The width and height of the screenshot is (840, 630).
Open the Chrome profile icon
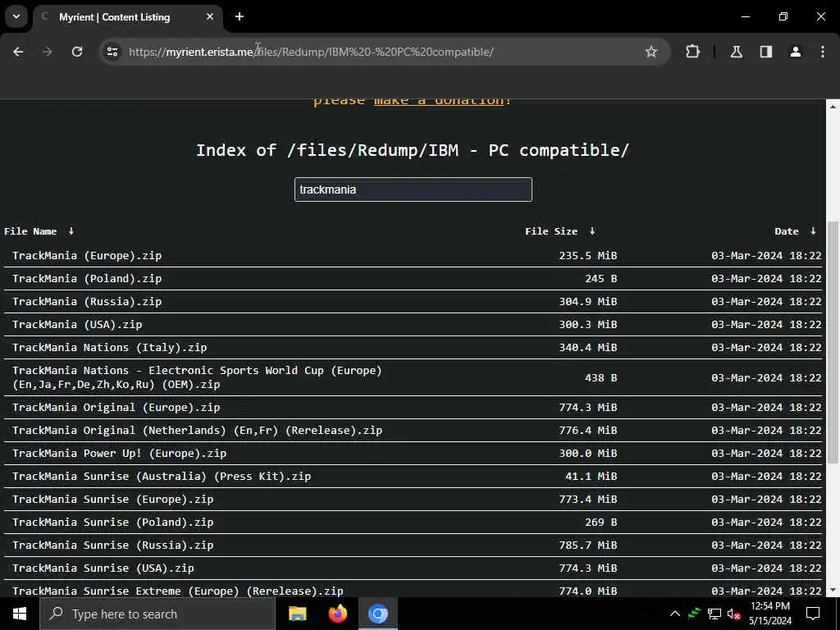coord(796,52)
